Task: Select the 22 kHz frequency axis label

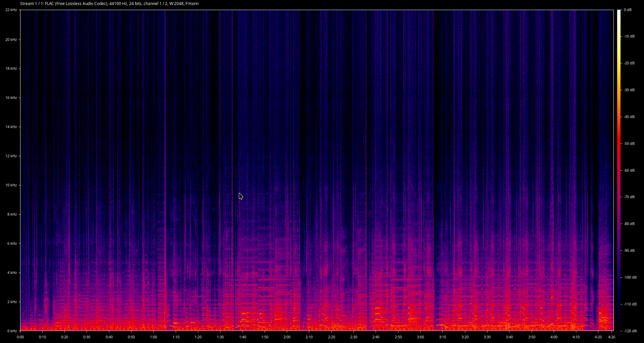Action: [x=11, y=10]
